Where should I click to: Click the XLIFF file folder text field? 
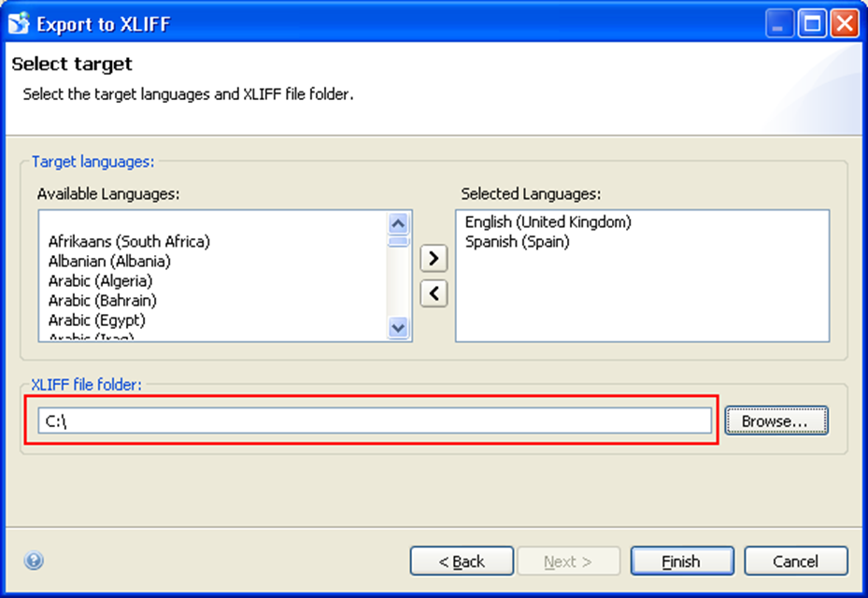[x=374, y=421]
